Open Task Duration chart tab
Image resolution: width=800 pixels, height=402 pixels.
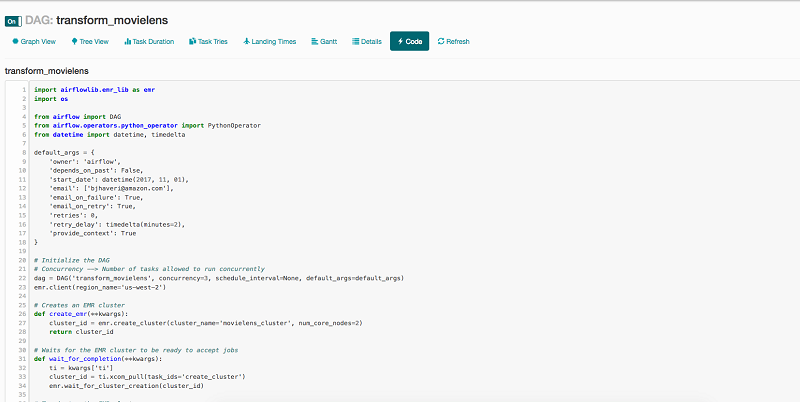coord(149,42)
